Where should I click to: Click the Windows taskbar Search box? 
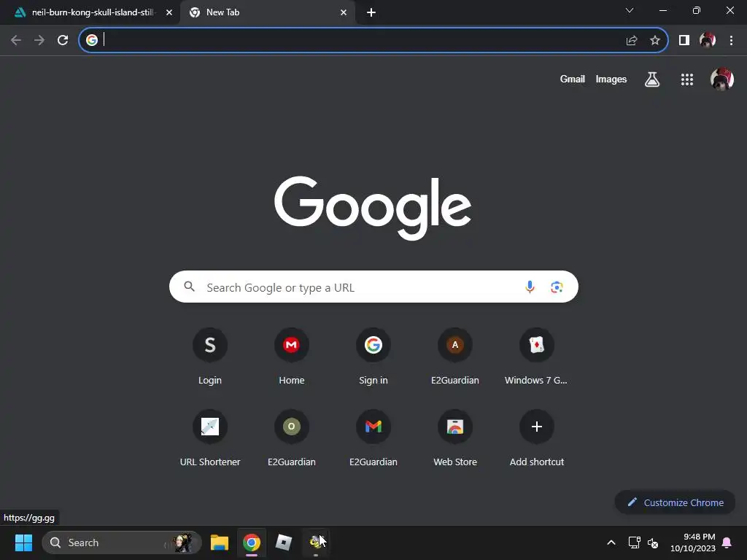point(122,542)
